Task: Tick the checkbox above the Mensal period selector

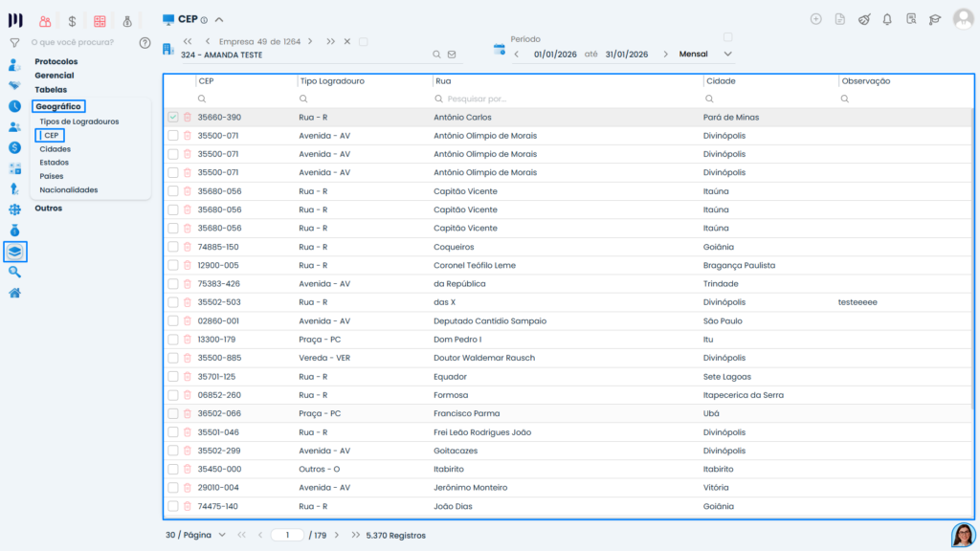Action: coord(728,37)
